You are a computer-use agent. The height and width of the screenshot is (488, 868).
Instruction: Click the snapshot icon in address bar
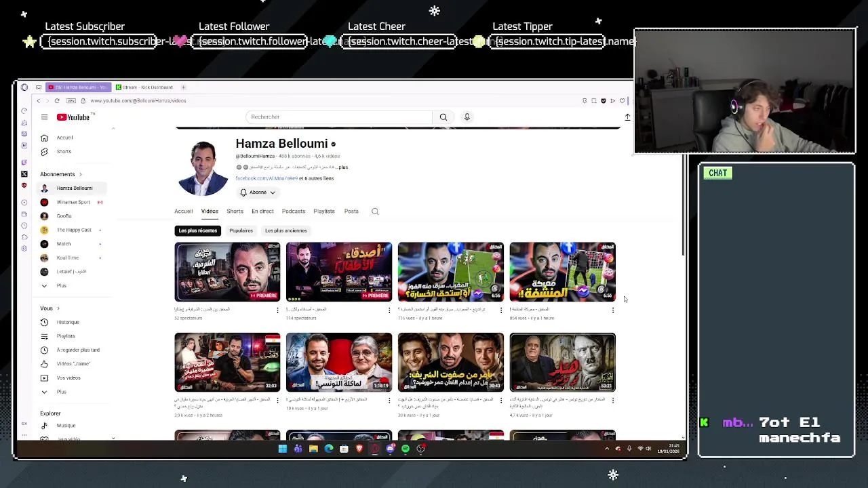point(594,101)
